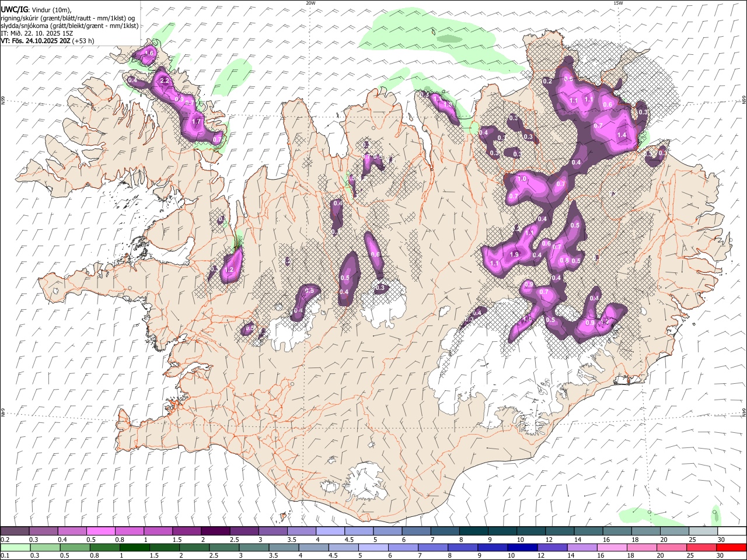Viewport: 747px width, 560px height.
Task: Select the darkest green 1 mm rain swatch
Action: (x=134, y=547)
